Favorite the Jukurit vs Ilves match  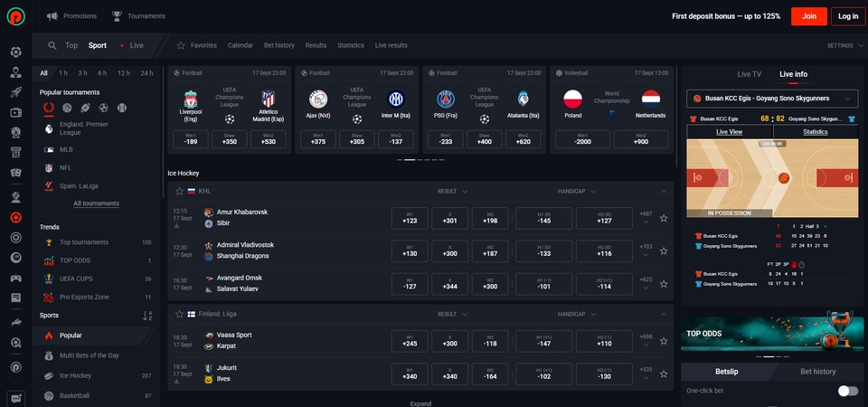pos(664,374)
